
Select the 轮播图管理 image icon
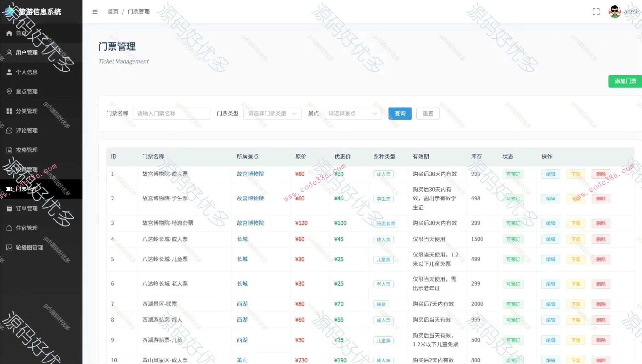pyautogui.click(x=9, y=247)
